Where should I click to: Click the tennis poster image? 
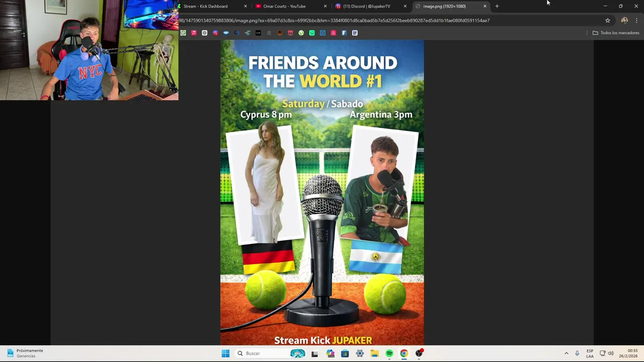pyautogui.click(x=322, y=193)
